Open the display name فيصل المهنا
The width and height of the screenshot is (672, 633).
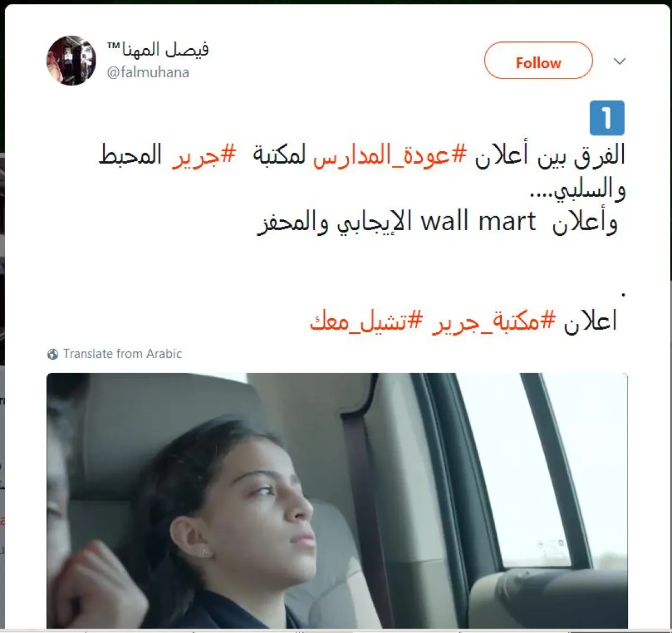pyautogui.click(x=165, y=49)
